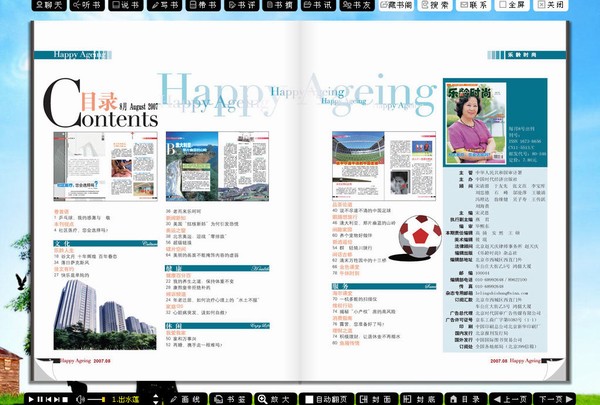
Task: Open the 藏书阁 library button
Action: (396, 5)
